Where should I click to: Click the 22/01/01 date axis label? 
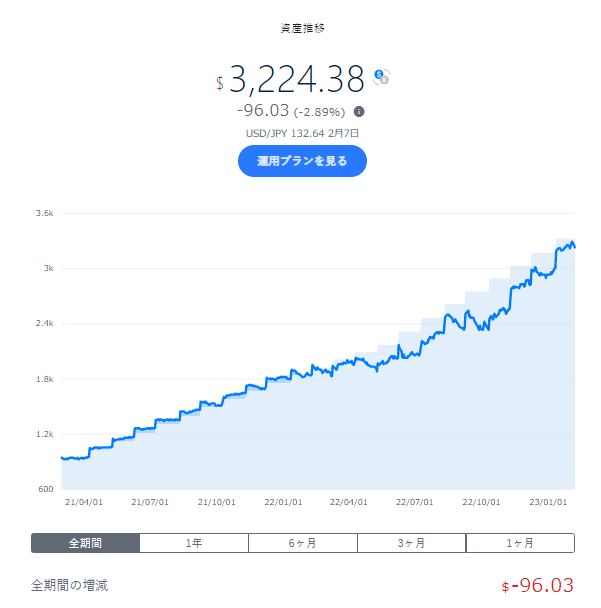click(x=283, y=502)
